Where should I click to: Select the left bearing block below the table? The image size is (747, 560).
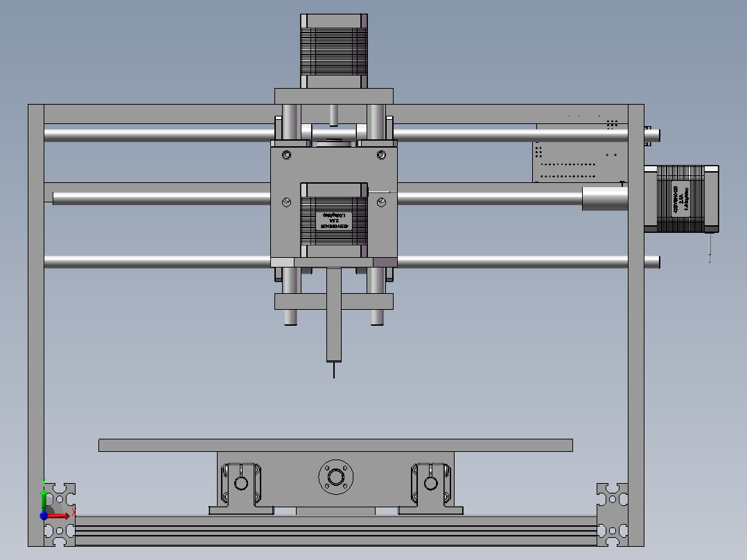[240, 482]
